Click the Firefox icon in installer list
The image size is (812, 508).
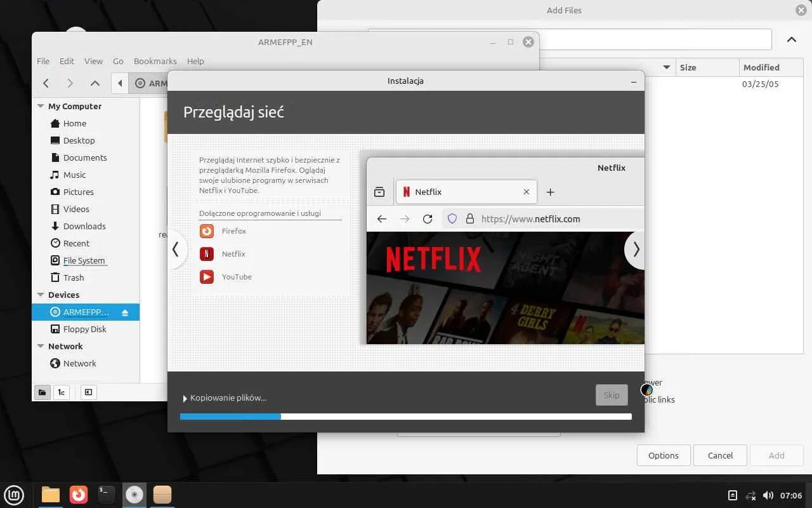point(207,231)
